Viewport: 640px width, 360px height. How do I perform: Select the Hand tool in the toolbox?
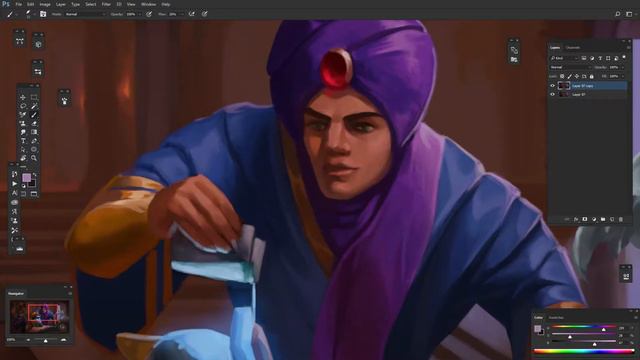click(x=23, y=158)
